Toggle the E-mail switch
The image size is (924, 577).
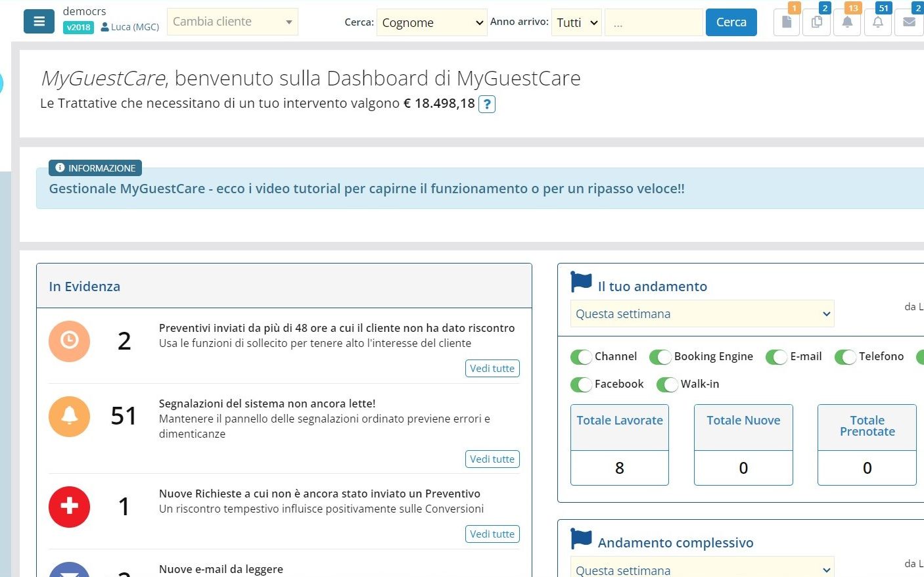(x=776, y=357)
